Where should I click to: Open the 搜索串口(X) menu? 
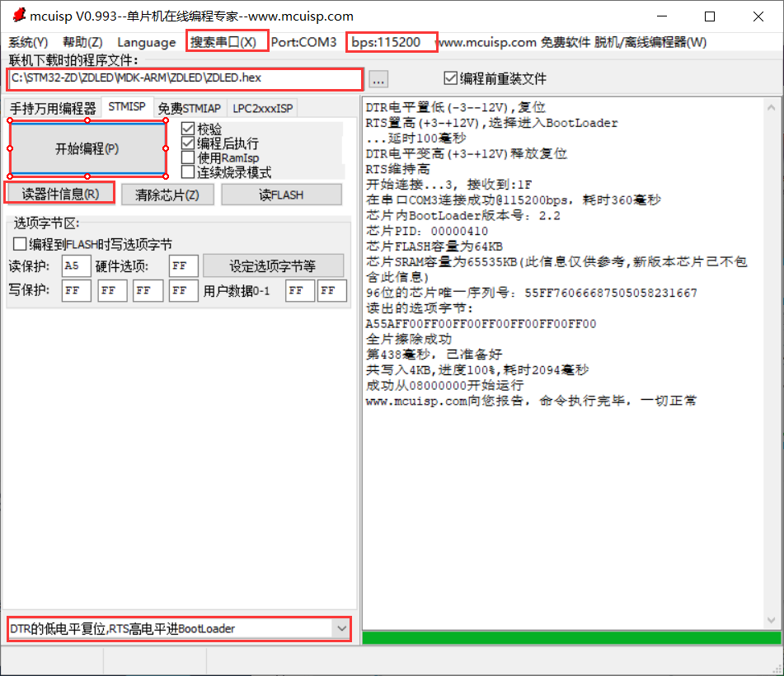(x=223, y=42)
